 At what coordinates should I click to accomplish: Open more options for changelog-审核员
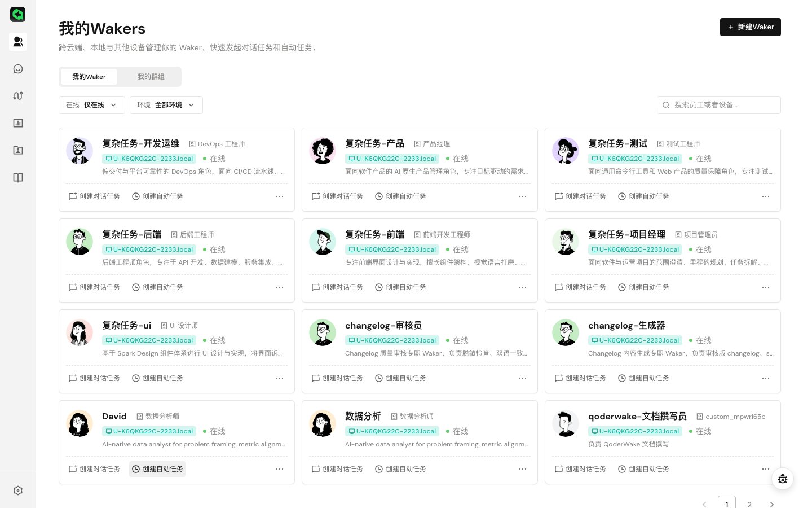click(x=523, y=378)
